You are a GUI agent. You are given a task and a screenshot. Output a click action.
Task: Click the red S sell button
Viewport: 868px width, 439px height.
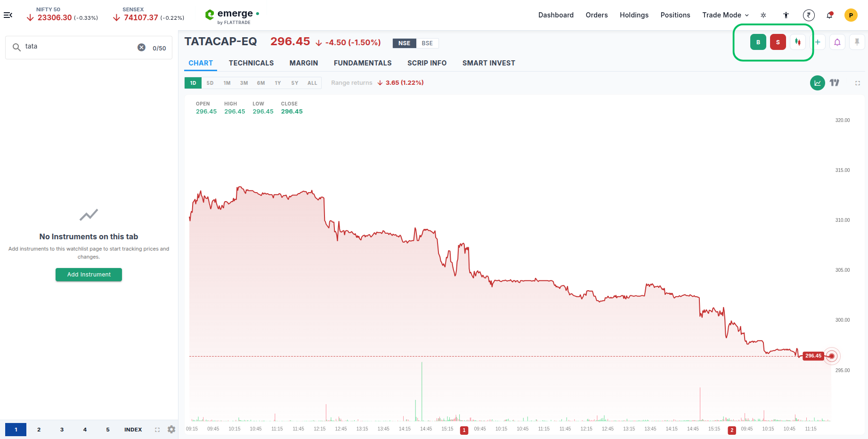(x=778, y=42)
